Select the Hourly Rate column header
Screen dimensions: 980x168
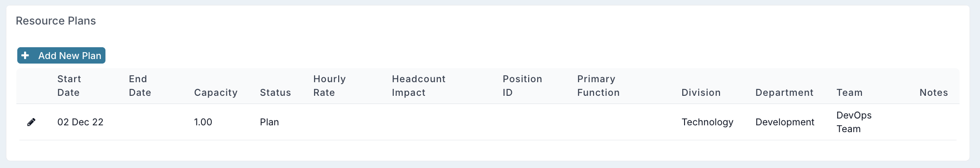[330, 86]
